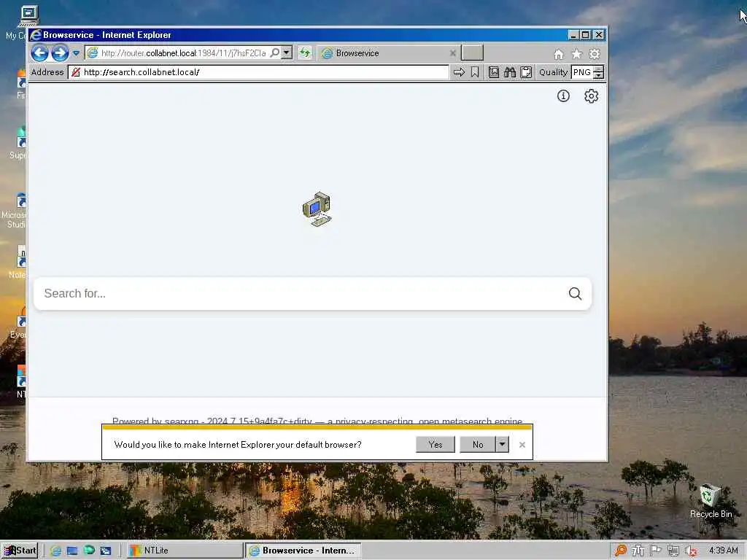Click the 'Search for...' input box
Screen dimensions: 747x560
[301, 294]
